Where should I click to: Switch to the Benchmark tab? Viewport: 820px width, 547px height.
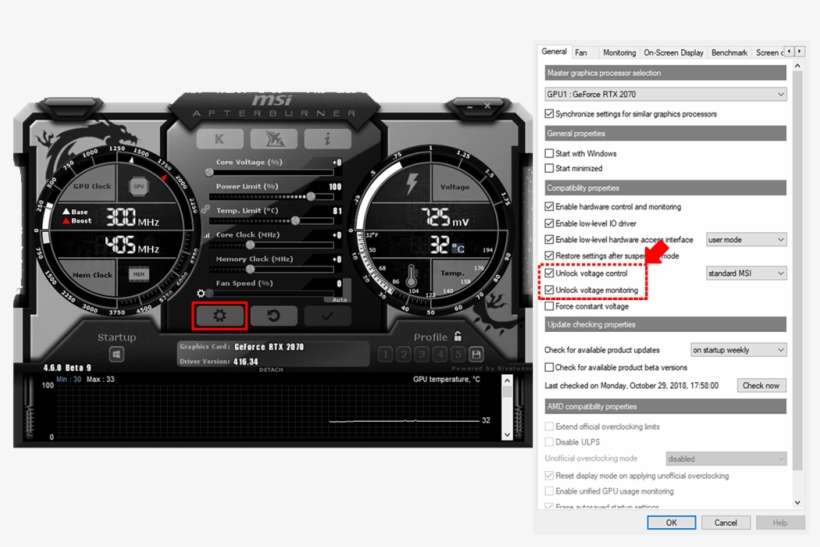coord(729,52)
